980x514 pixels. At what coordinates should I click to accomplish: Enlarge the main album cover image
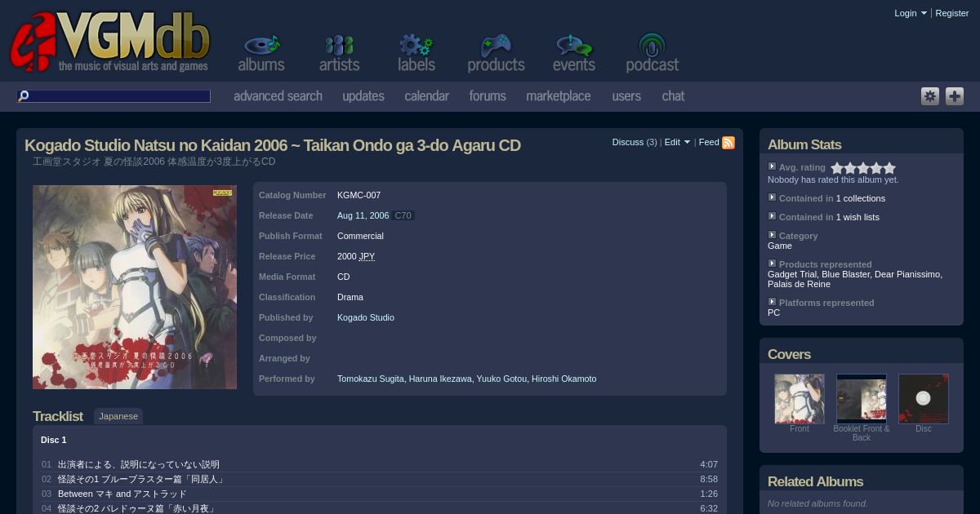(x=135, y=287)
